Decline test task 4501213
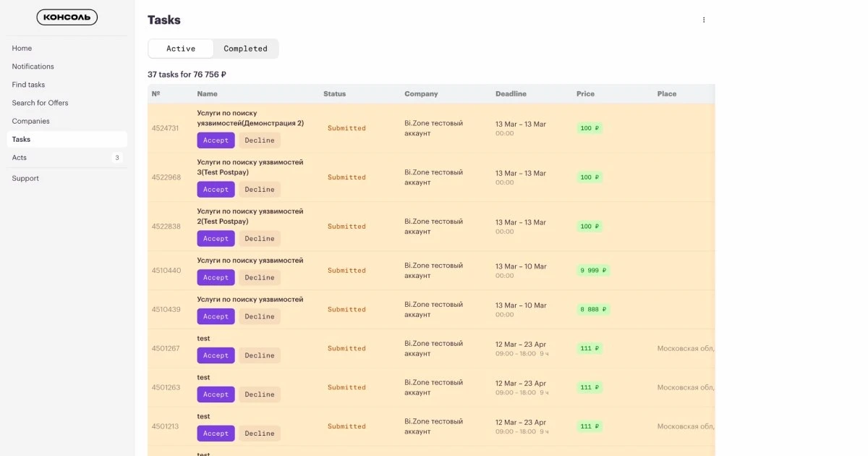Image resolution: width=868 pixels, height=456 pixels. [260, 434]
